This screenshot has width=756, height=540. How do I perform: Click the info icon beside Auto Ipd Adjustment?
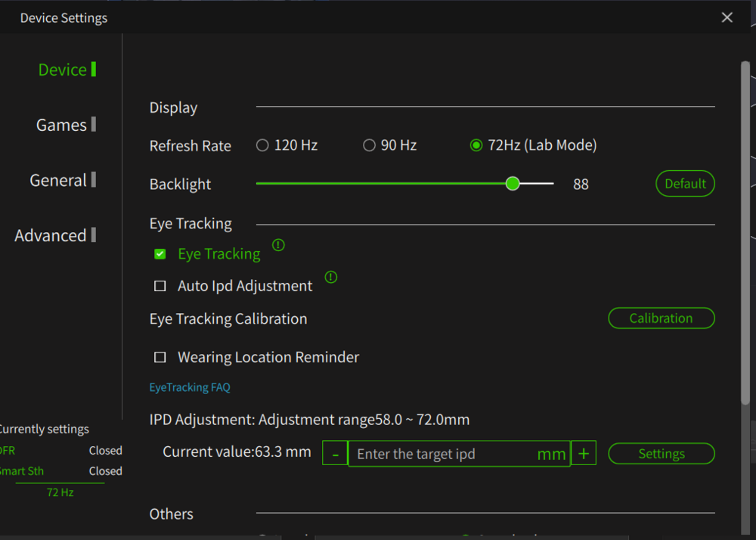pos(330,278)
